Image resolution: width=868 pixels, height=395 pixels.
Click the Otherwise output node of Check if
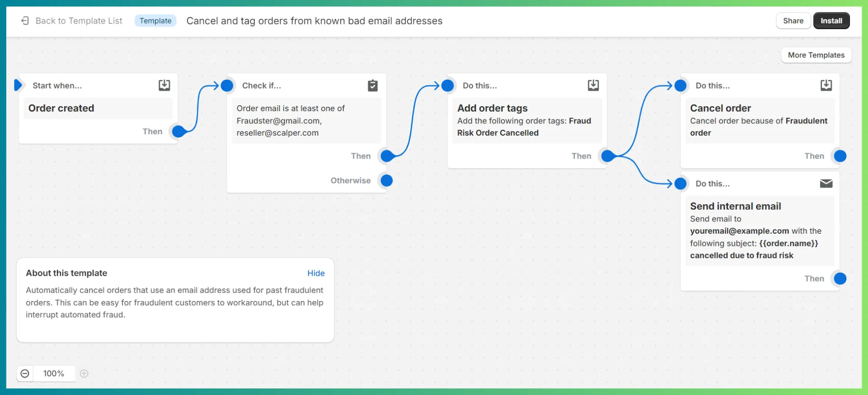click(387, 180)
